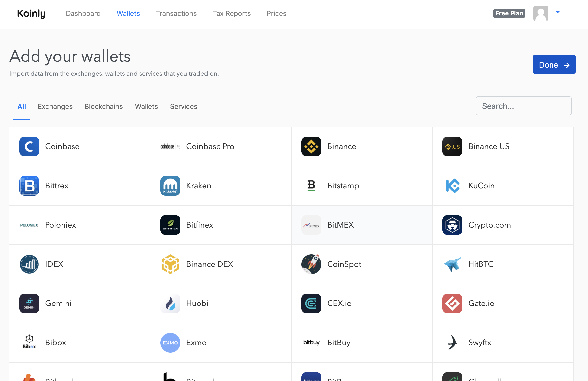Select the KuCoin logo icon

click(452, 186)
